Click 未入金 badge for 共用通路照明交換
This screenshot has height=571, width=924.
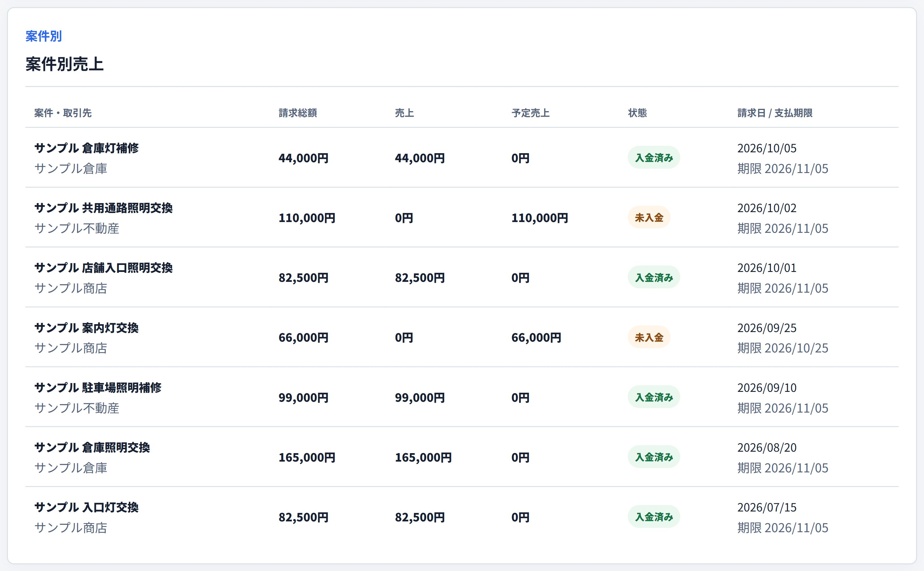(x=649, y=218)
